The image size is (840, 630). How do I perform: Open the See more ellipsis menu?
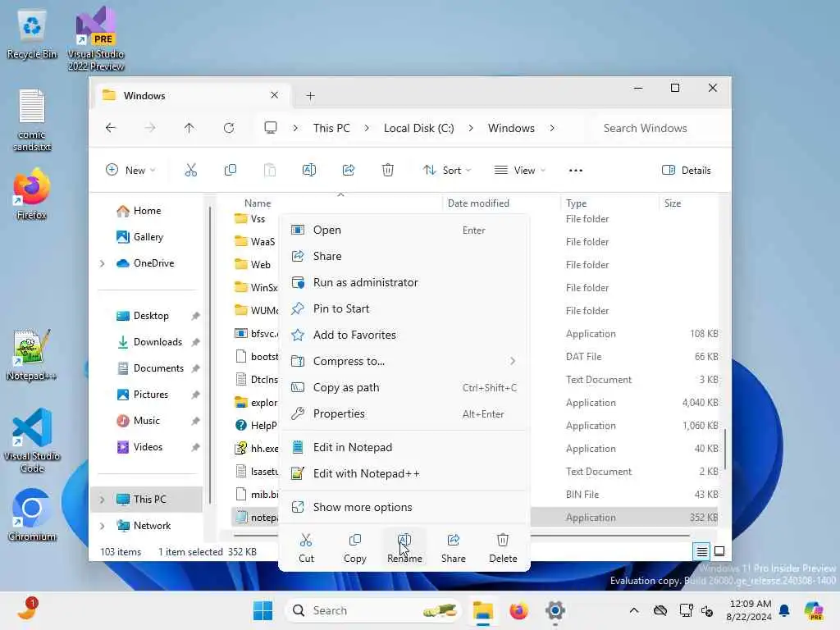coord(575,171)
